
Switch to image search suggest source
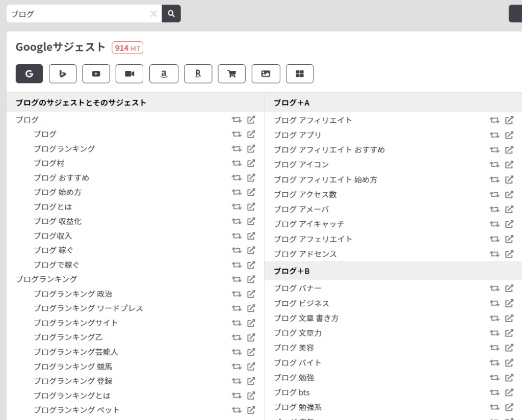click(266, 73)
